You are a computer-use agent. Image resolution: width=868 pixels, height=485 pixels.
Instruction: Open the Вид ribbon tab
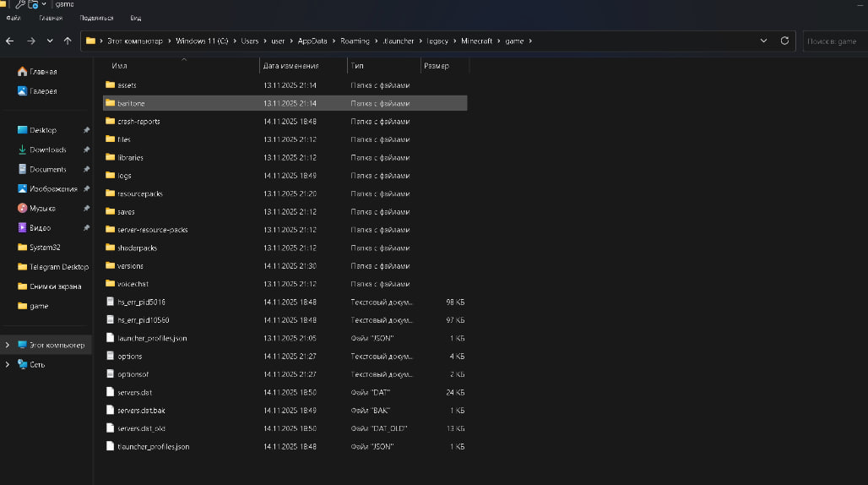[135, 17]
